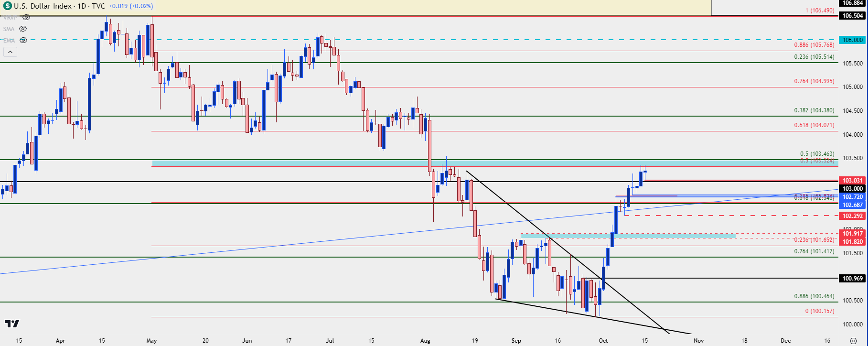The width and height of the screenshot is (868, 346).
Task: Click the Oct label on the time axis
Action: [x=603, y=341]
